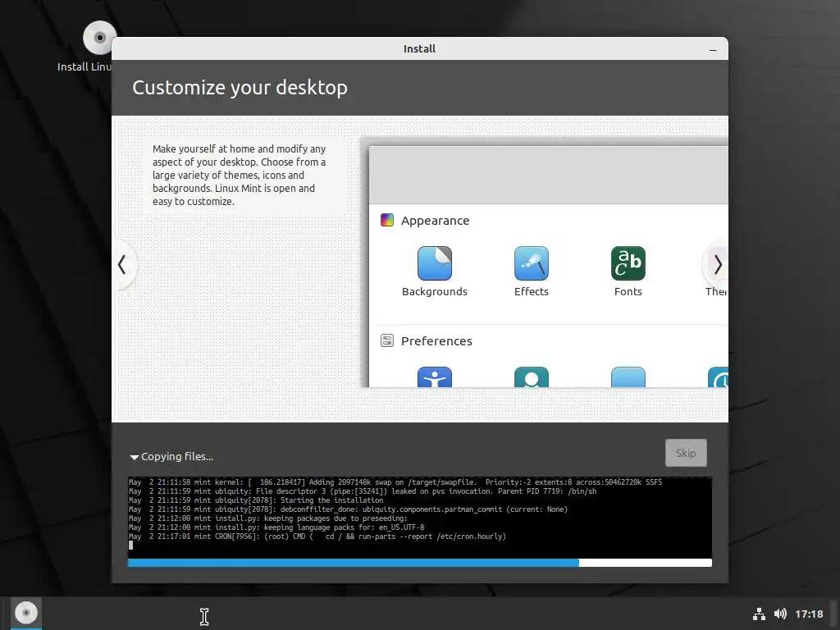Click the Accessibility icon under Preferences
This screenshot has height=630, width=840.
435,377
